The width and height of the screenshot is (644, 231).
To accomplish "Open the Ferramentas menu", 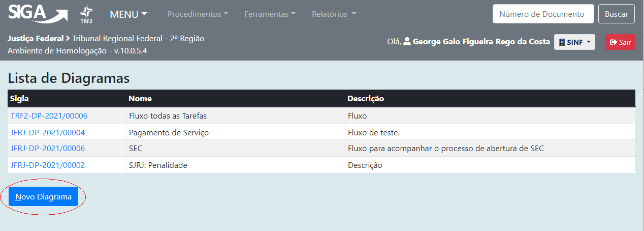I will click(270, 14).
